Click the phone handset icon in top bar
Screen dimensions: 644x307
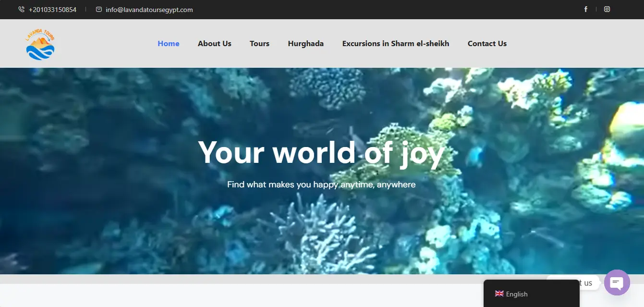[21, 9]
